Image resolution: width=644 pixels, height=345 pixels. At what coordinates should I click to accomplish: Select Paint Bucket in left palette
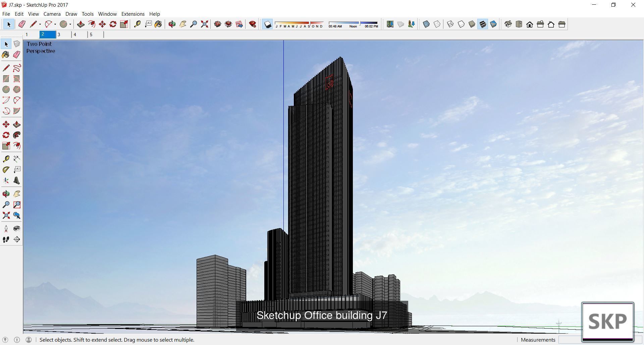[x=6, y=55]
